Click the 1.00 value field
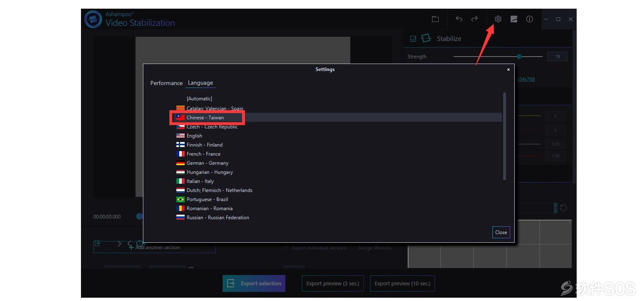The width and height of the screenshot is (644, 301). click(556, 156)
